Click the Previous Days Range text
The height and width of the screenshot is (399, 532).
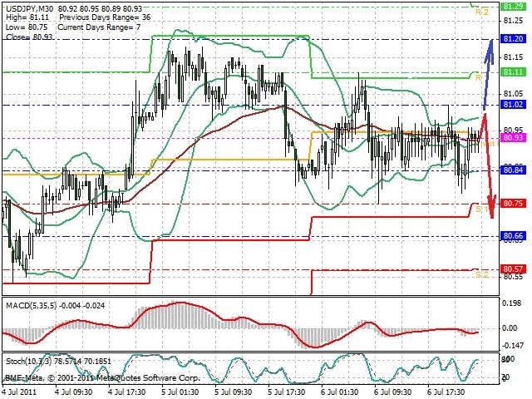[96, 17]
